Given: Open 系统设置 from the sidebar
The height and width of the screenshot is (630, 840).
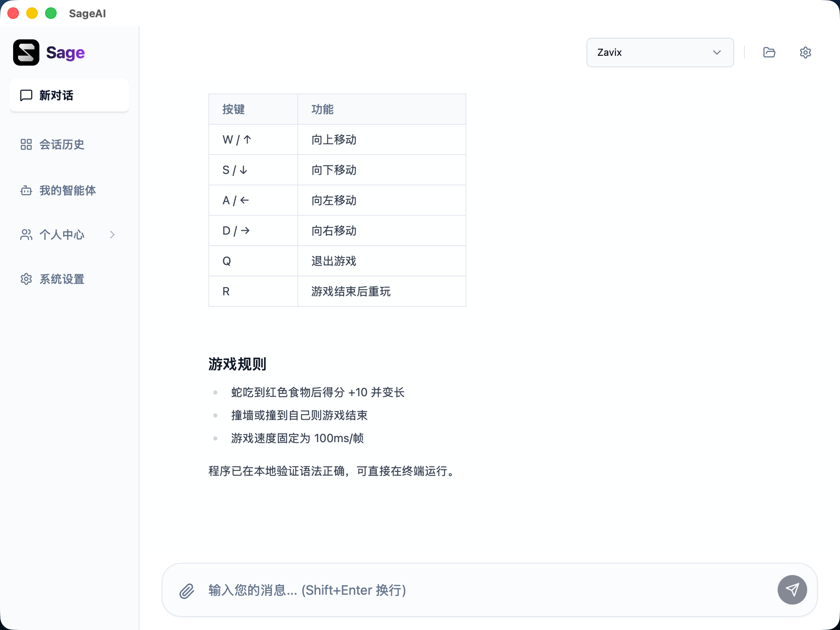Looking at the screenshot, I should 62,279.
